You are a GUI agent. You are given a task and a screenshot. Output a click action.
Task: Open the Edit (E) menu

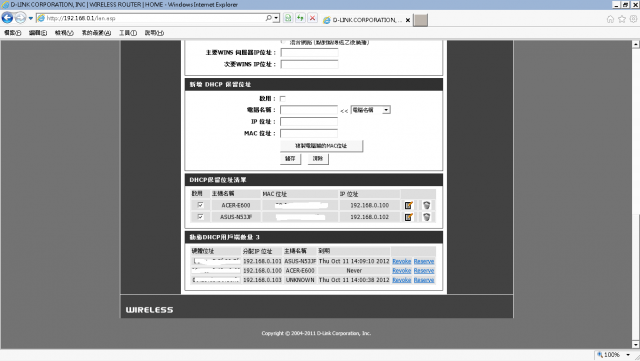click(38, 33)
